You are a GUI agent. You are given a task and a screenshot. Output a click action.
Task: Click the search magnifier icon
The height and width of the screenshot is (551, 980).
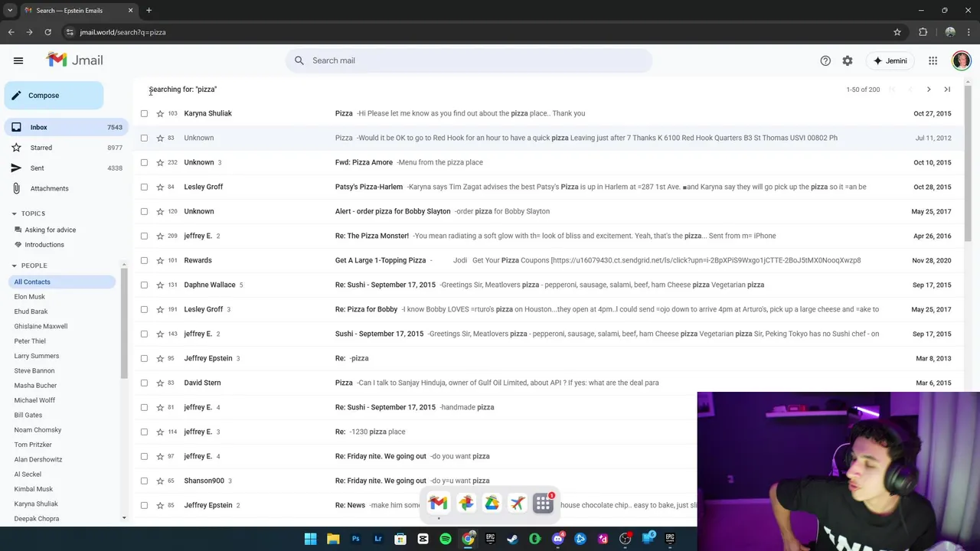click(x=299, y=60)
